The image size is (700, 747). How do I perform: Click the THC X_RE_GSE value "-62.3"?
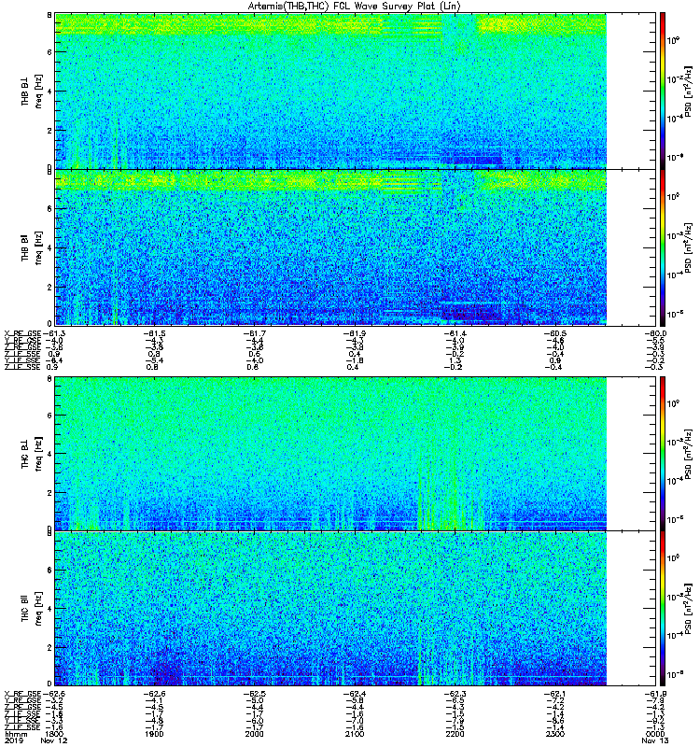coord(455,694)
